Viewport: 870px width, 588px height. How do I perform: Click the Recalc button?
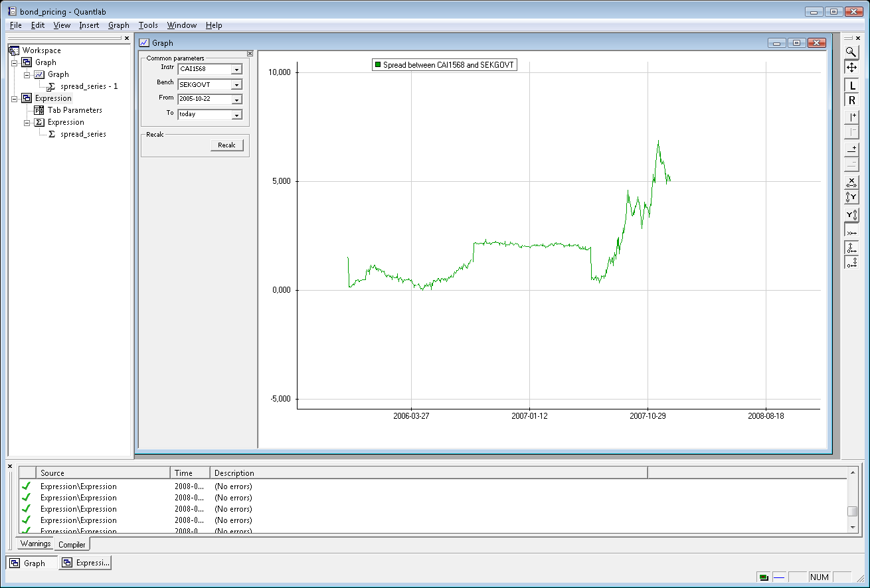(226, 145)
